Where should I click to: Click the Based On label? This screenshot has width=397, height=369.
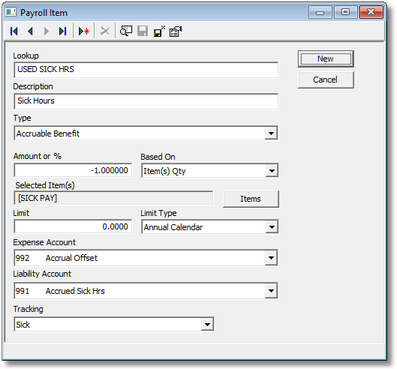[x=158, y=157]
